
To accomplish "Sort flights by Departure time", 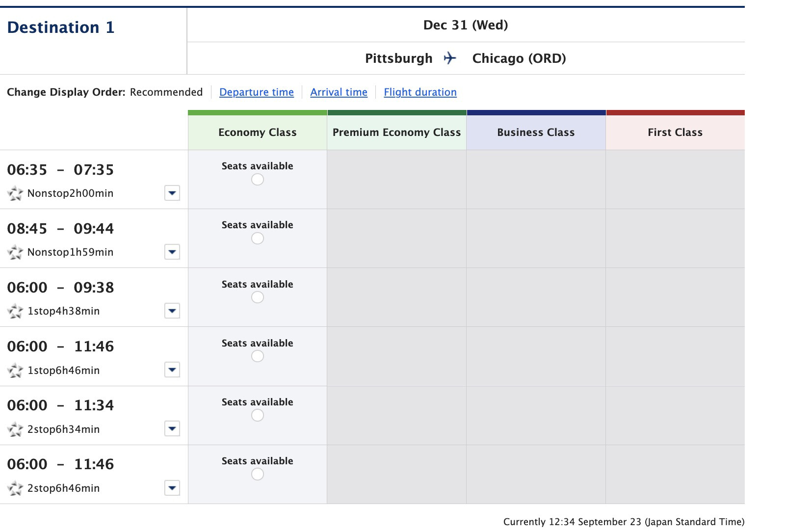I will pos(257,92).
